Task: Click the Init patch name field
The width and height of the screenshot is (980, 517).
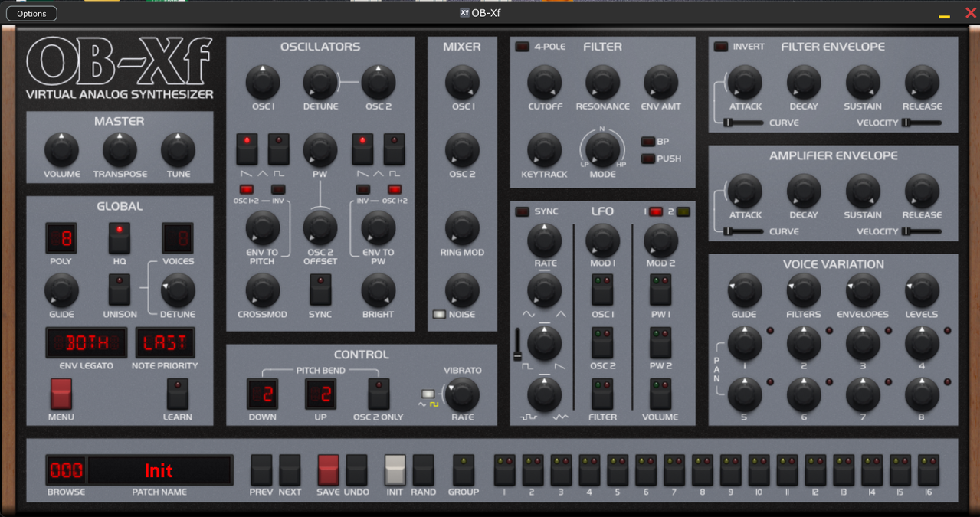Action: tap(159, 470)
